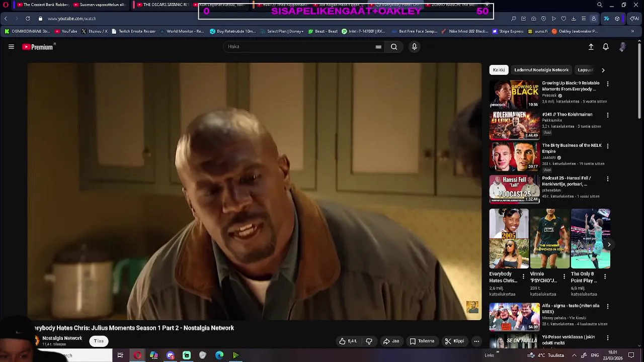This screenshot has width=644, height=362.
Task: Add page to bookmarks with heart icon
Action: click(x=563, y=19)
